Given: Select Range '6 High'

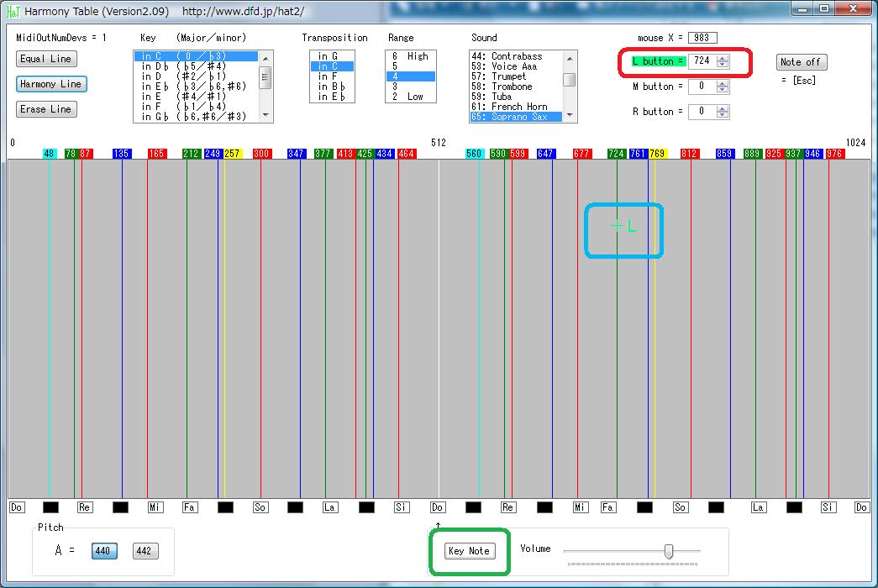Looking at the screenshot, I should pos(411,56).
